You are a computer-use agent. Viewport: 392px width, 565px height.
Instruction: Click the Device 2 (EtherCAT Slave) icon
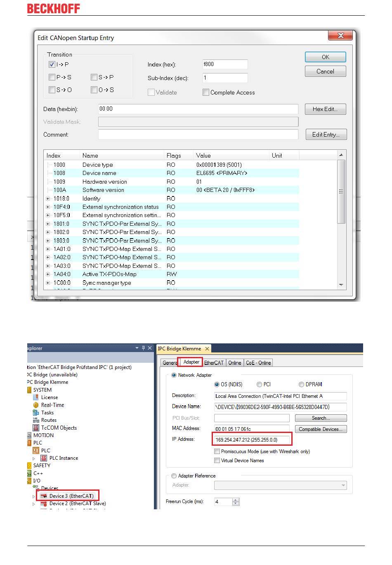pyautogui.click(x=44, y=504)
